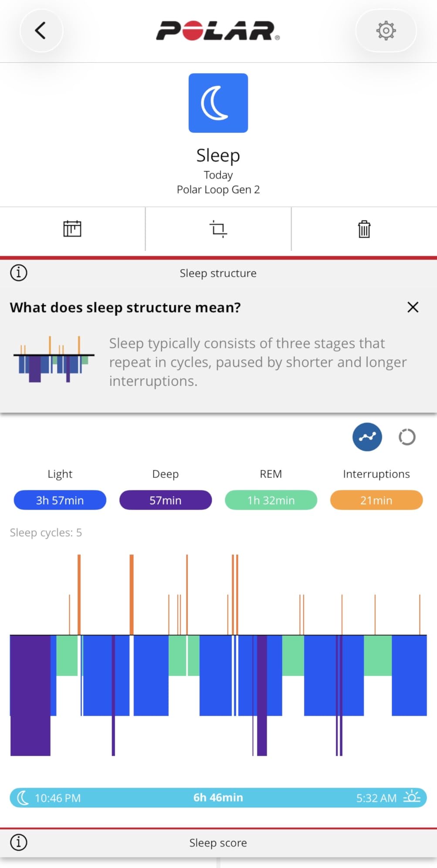Go back using the arrow button
This screenshot has width=437, height=868.
click(x=41, y=30)
